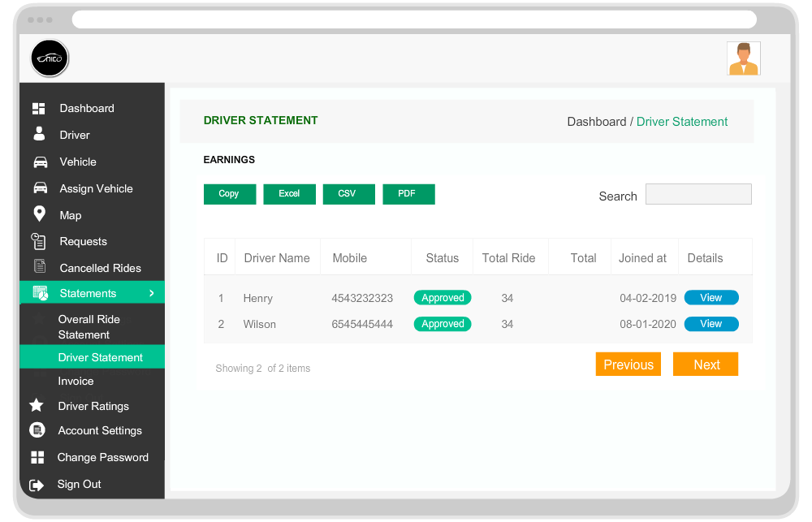The height and width of the screenshot is (522, 812).
Task: Export table with the Excel button
Action: coord(290,194)
